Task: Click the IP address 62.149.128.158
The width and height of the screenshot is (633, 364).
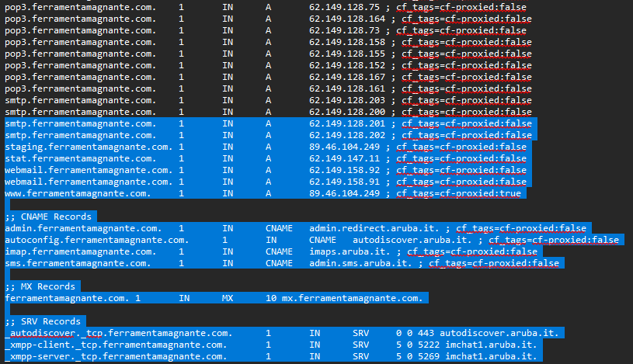Action: pos(347,43)
